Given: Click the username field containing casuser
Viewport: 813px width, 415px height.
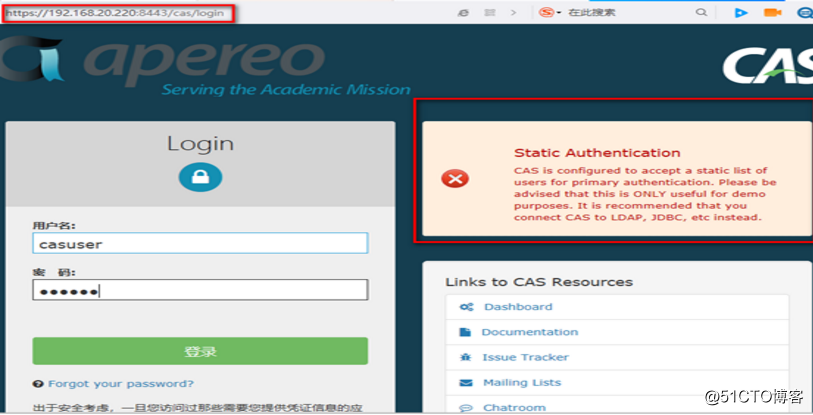Looking at the screenshot, I should coord(200,243).
